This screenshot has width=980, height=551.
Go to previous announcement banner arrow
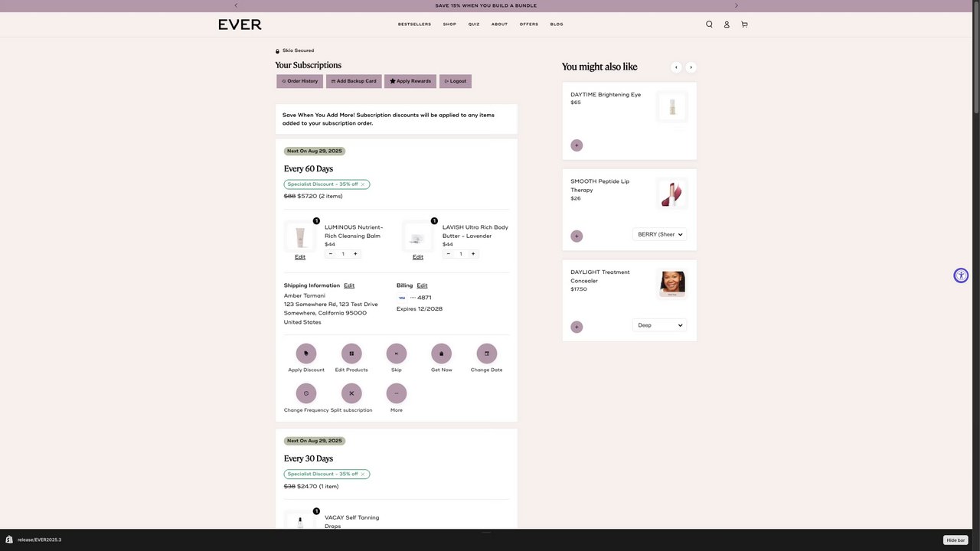[236, 5]
